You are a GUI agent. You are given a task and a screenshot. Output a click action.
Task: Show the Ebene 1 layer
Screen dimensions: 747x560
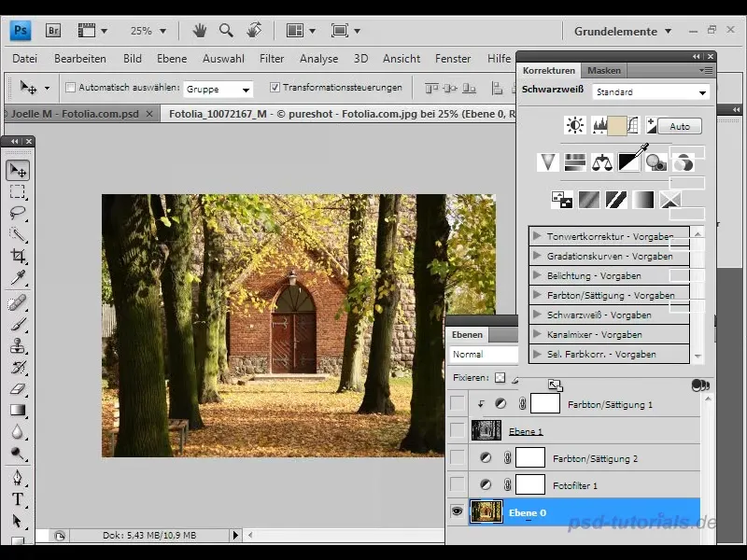coord(457,430)
